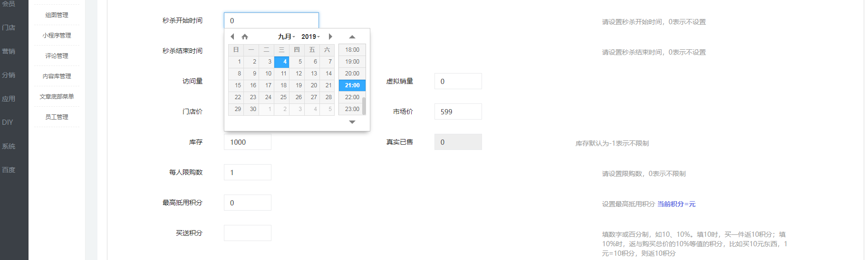Open 评论管理 in the submenu
868x260 pixels.
57,56
